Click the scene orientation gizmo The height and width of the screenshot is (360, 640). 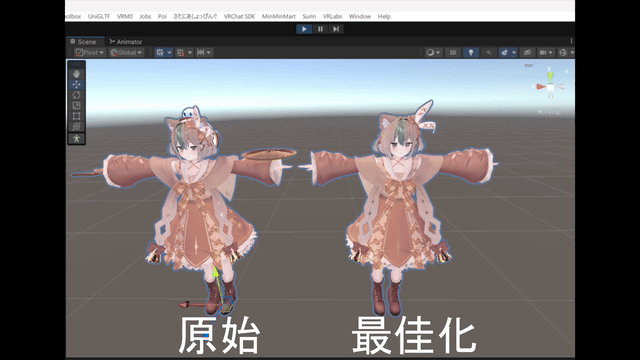pyautogui.click(x=550, y=86)
